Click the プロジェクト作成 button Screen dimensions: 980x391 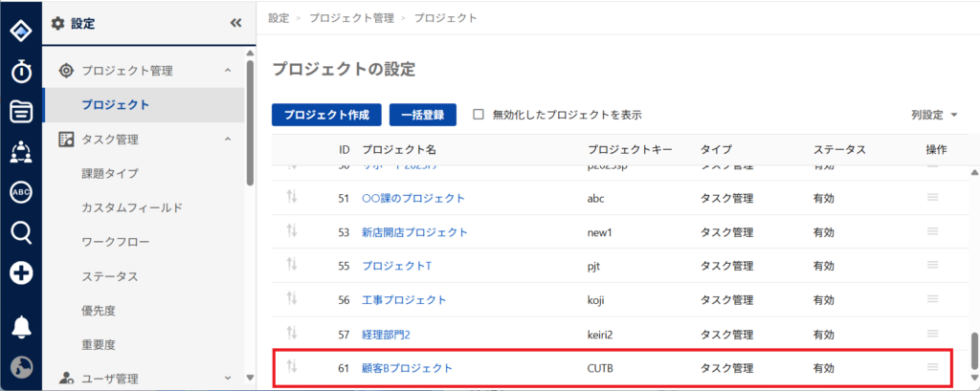coord(326,115)
